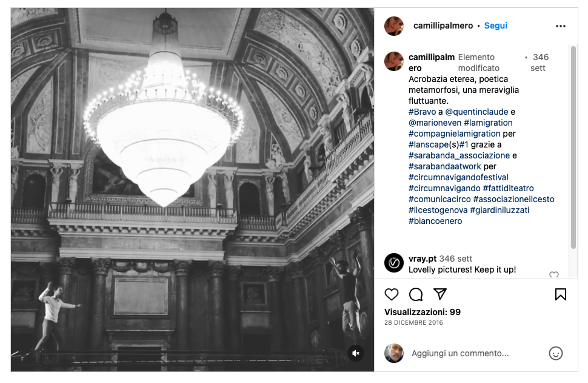Click the comments panel scrollbar
588x383 pixels.
click(573, 147)
